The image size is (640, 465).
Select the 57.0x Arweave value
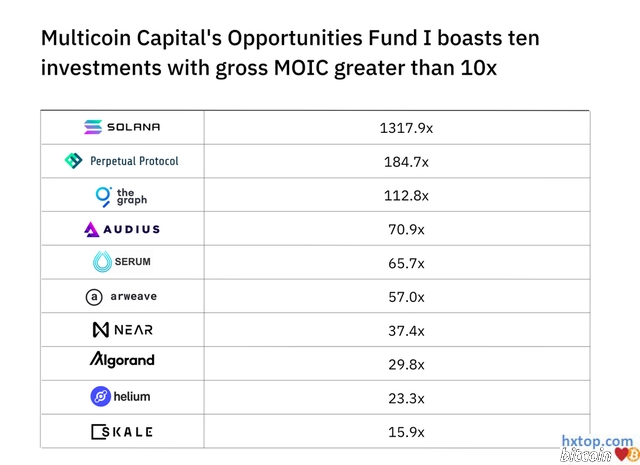[404, 297]
